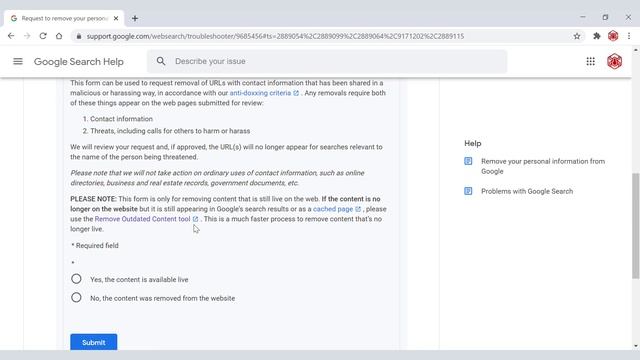Click article icon beside 'Remove your personal information'
This screenshot has width=640, height=360.
tap(468, 161)
